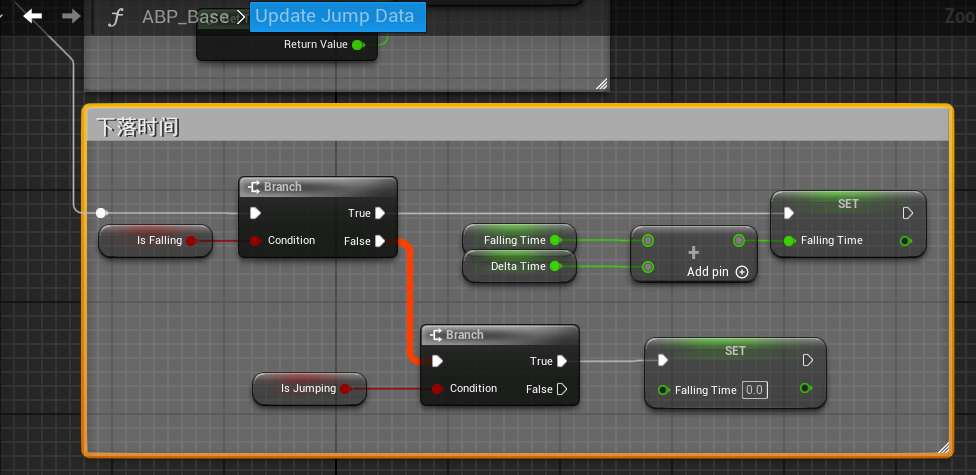Select Update Jump Data breadcrumb
The width and height of the screenshot is (976, 475).
(x=337, y=17)
